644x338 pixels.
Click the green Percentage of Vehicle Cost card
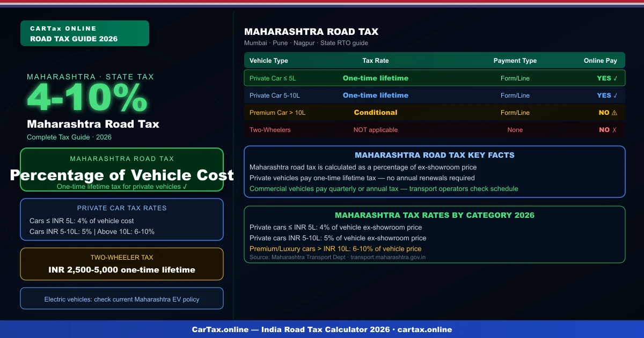point(122,170)
